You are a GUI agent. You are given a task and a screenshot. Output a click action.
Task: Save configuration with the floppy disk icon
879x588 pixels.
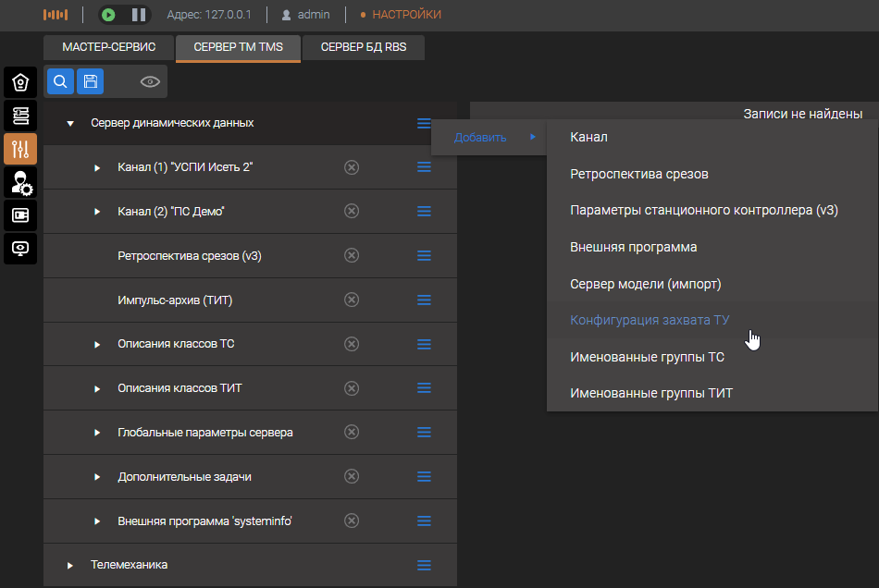tap(90, 81)
